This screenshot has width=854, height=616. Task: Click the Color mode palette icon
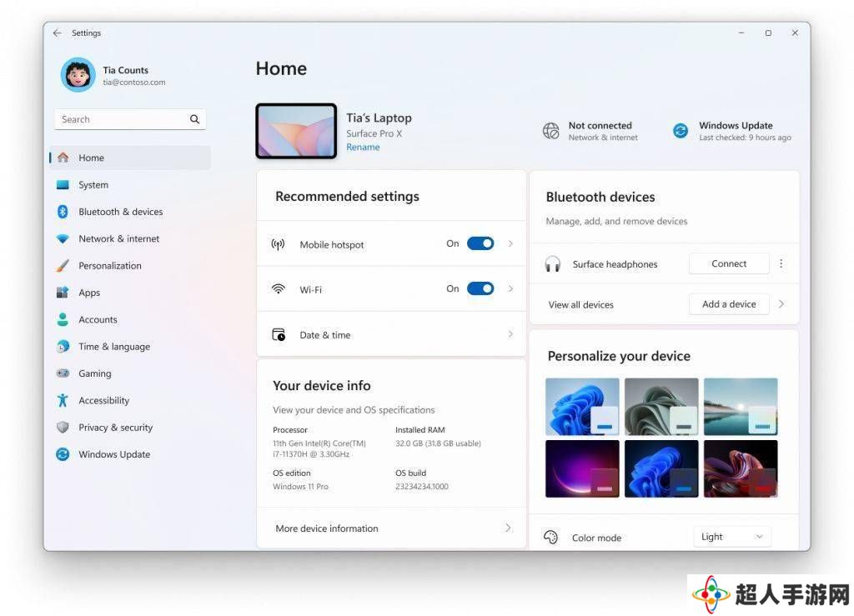[x=551, y=538]
